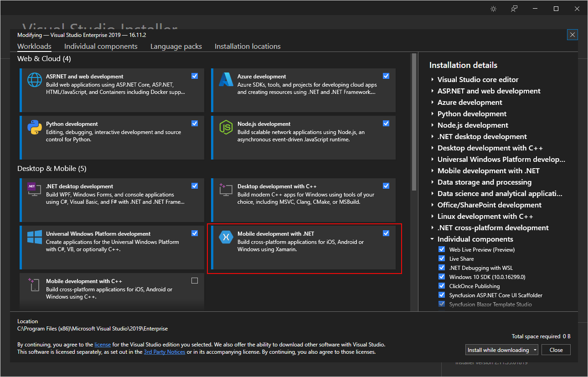The width and height of the screenshot is (588, 377).
Task: Uncheck ClickOnce Publishing component
Action: 441,286
